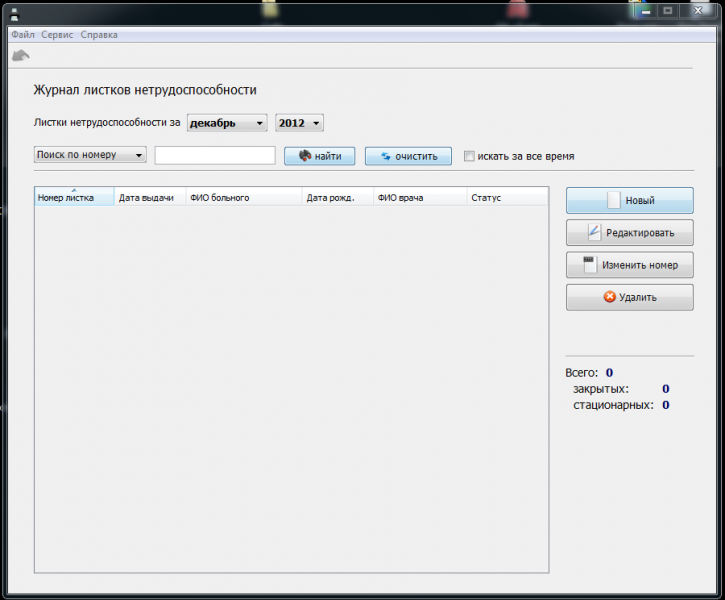This screenshot has width=725, height=600.
Task: Click the Новый button to create a sheet
Action: click(x=630, y=201)
